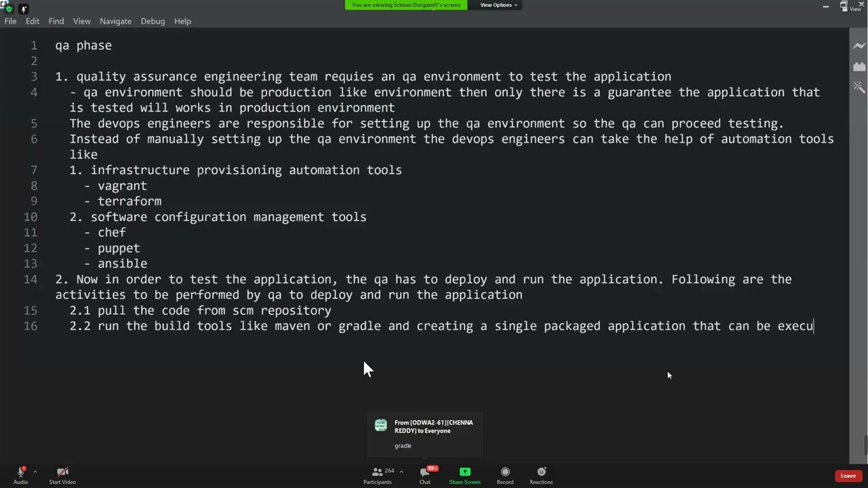Click the green encryption shield icon
The width and height of the screenshot is (868, 488).
(9, 9)
